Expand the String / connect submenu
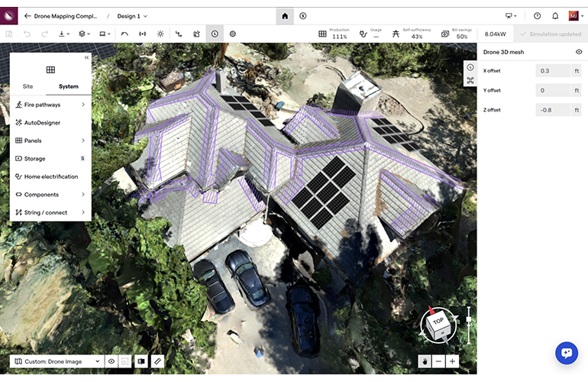Image resolution: width=588 pixels, height=382 pixels. click(x=50, y=212)
